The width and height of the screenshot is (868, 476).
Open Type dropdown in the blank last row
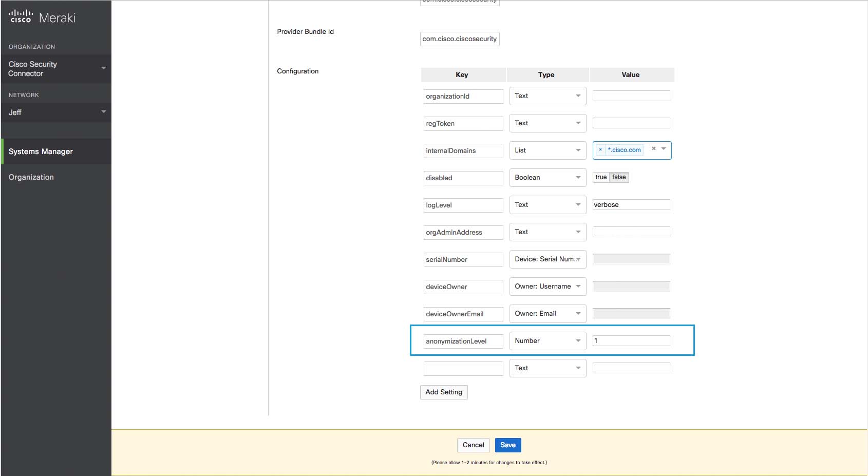[548, 368]
